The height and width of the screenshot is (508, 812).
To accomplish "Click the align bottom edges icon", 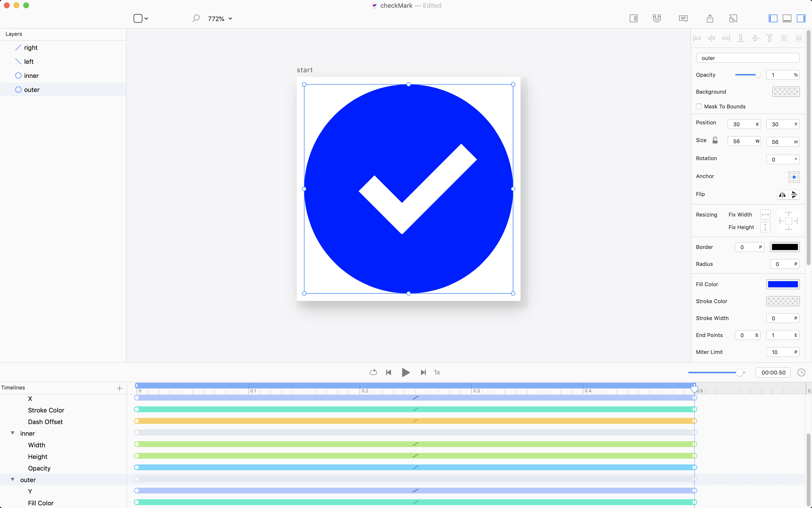I will [740, 38].
